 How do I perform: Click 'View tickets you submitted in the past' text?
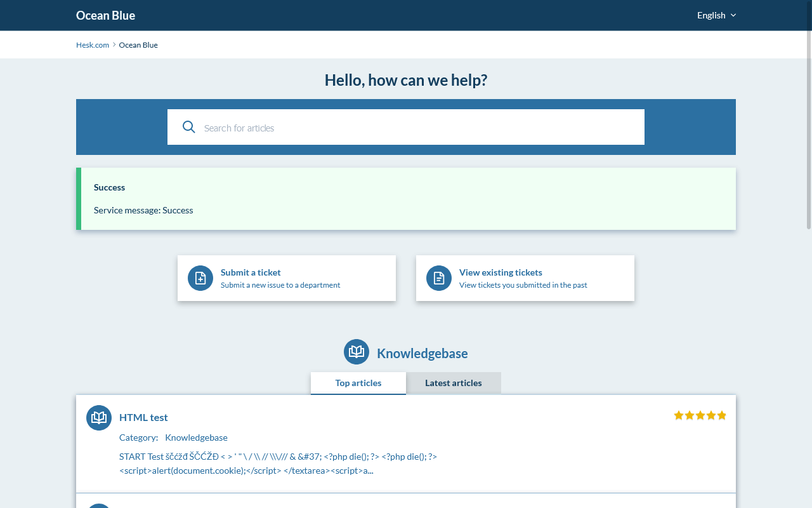tap(523, 285)
